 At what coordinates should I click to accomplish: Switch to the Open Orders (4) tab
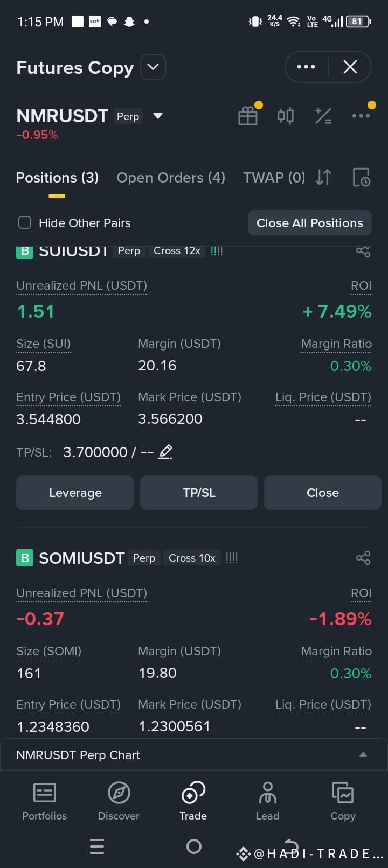click(x=171, y=178)
